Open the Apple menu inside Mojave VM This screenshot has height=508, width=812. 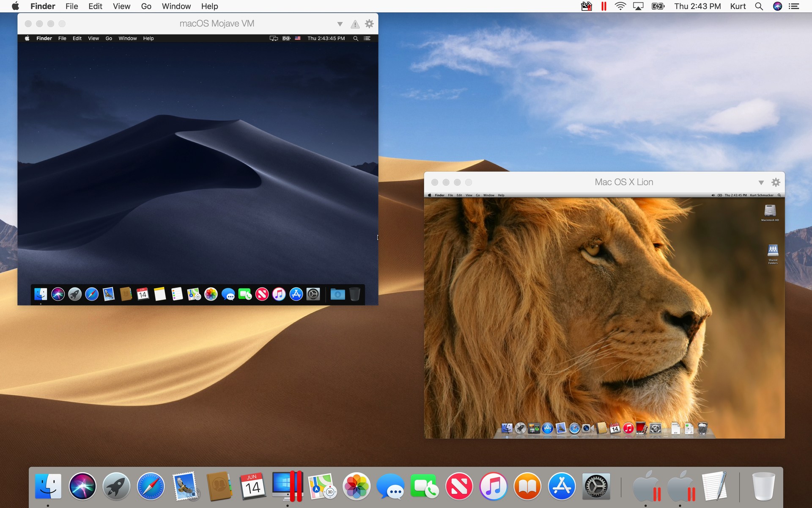tap(27, 39)
